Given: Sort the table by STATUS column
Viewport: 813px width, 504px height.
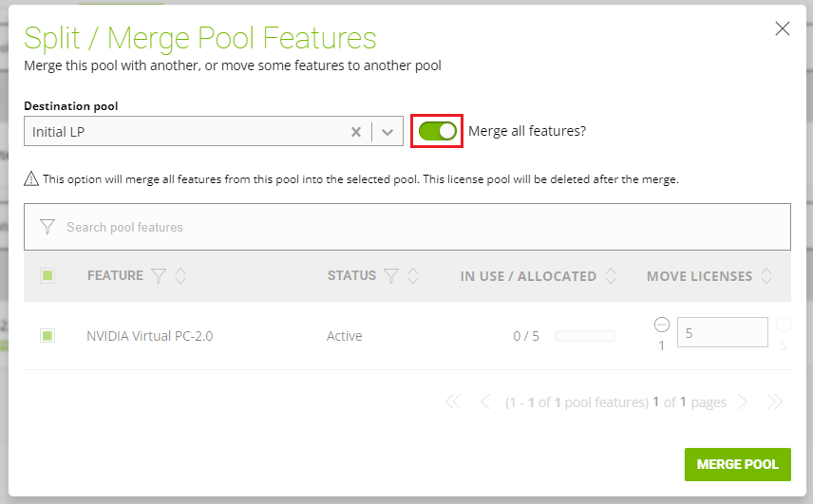Looking at the screenshot, I should 413,276.
